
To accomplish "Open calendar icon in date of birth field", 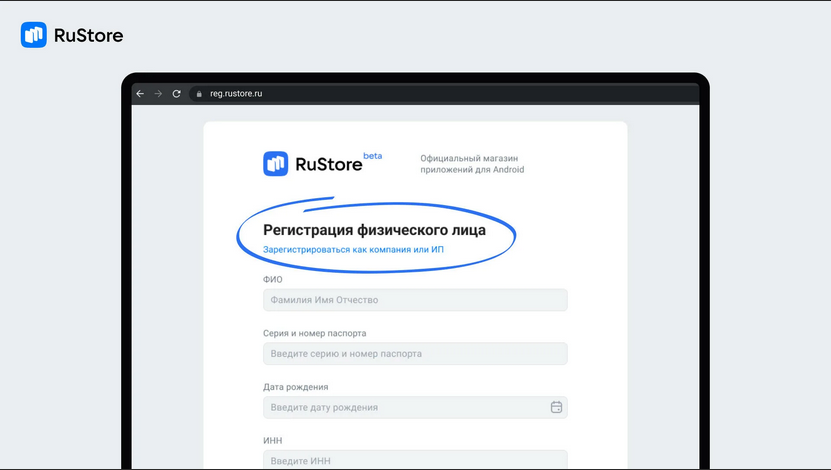I will tap(556, 407).
